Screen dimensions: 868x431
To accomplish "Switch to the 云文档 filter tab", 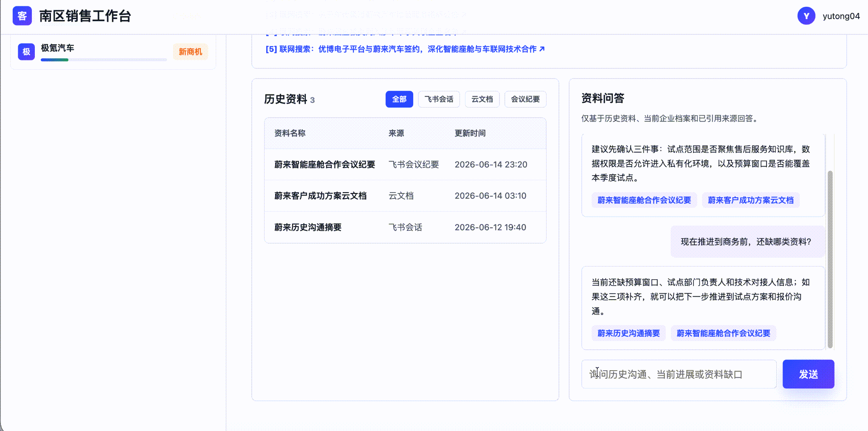I will coord(482,99).
